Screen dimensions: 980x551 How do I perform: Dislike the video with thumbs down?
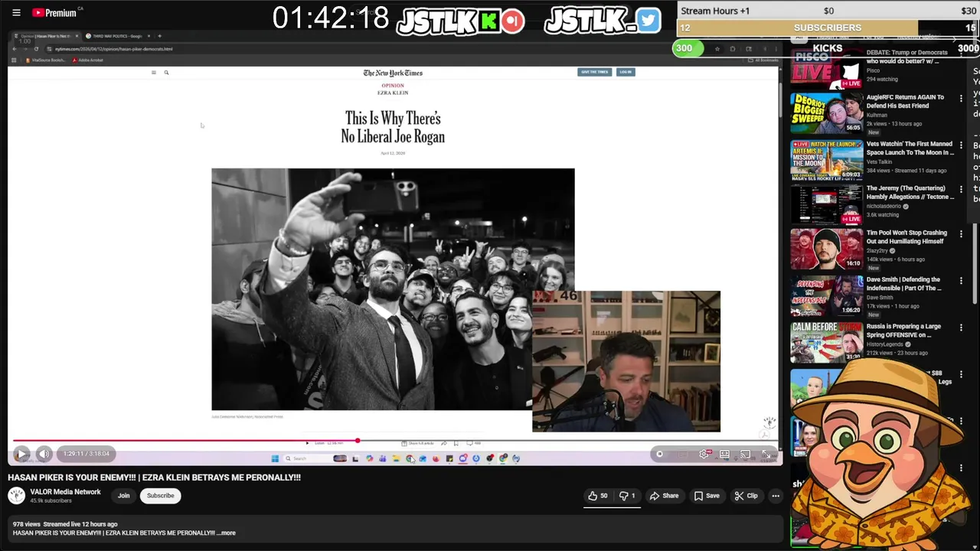coord(626,496)
